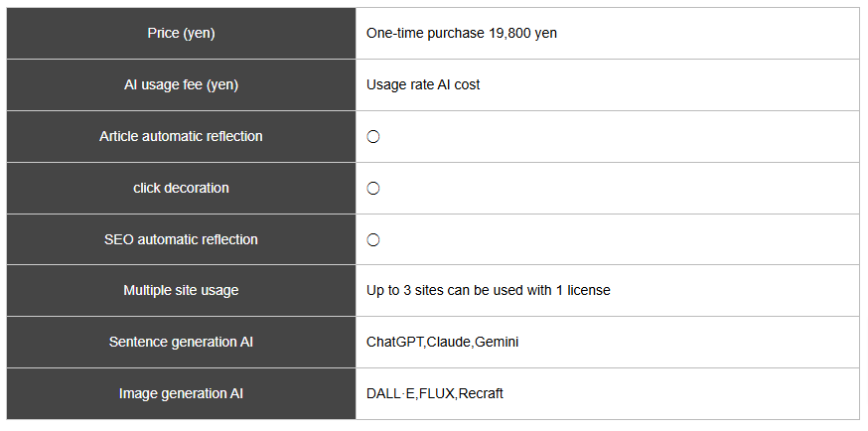The width and height of the screenshot is (868, 431).
Task: Click the One-time purchase 19,800 yen text
Action: pyautogui.click(x=462, y=33)
